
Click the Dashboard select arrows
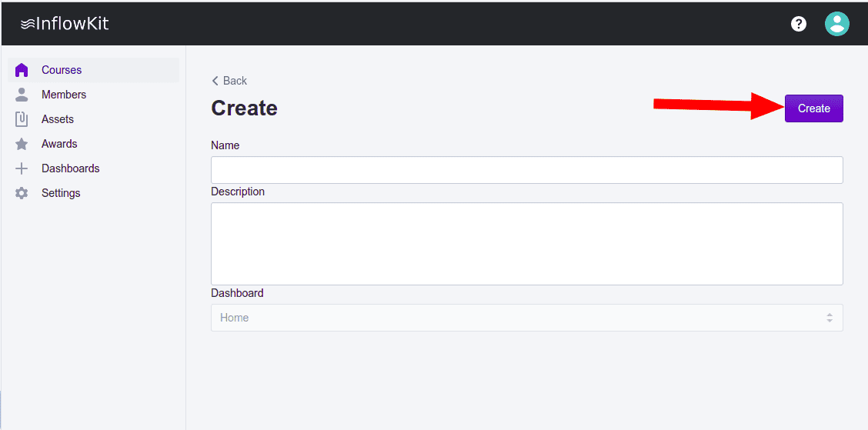[x=829, y=318]
